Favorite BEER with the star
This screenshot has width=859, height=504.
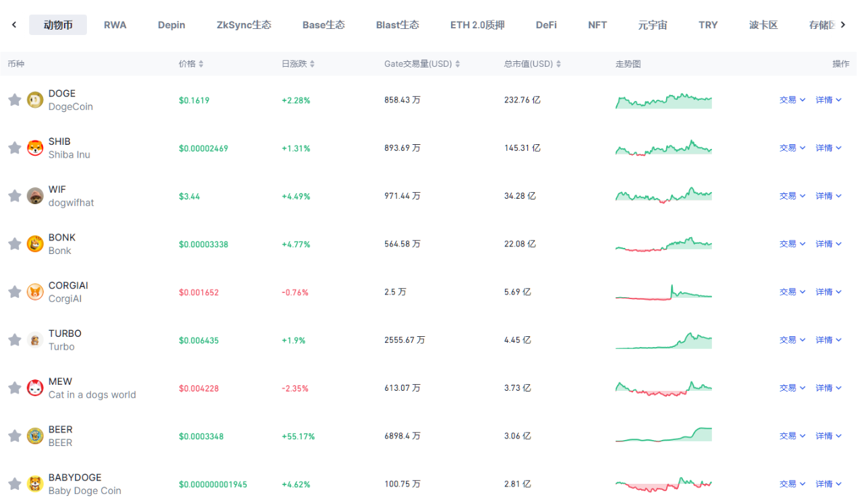(x=14, y=436)
